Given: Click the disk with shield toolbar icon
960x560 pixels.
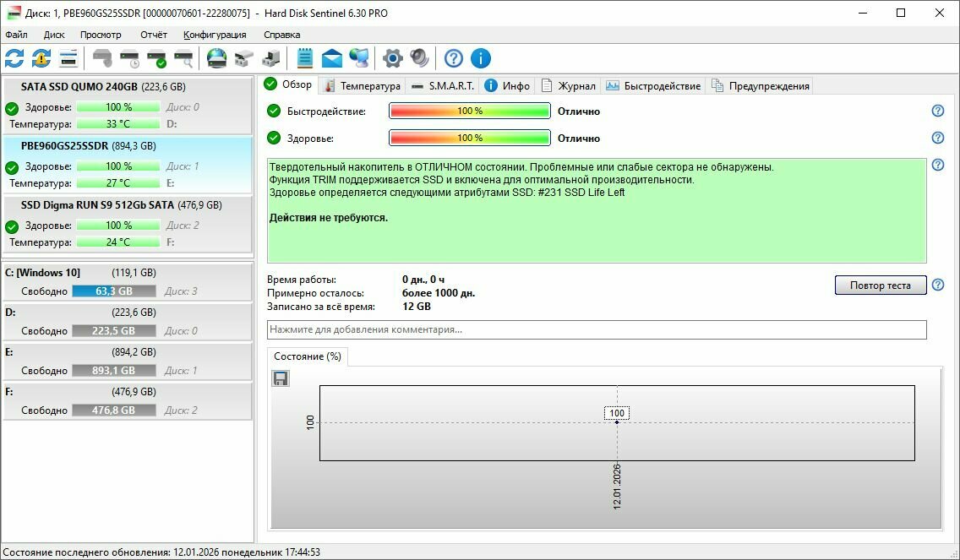Looking at the screenshot, I should (x=102, y=59).
